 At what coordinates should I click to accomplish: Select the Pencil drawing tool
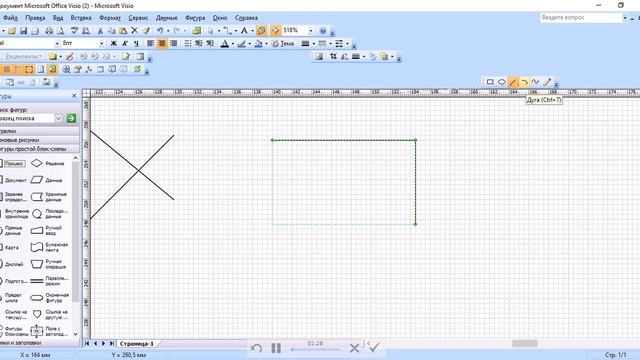point(547,82)
